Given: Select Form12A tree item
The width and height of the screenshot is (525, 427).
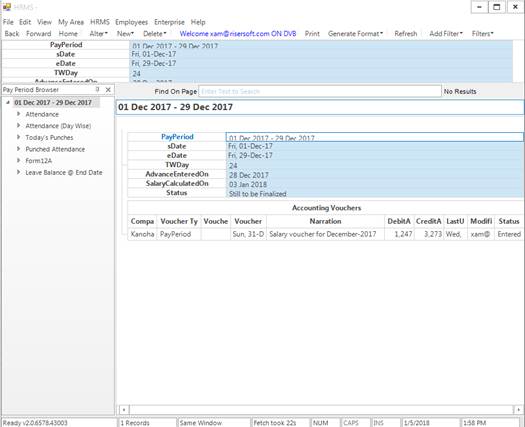Looking at the screenshot, I should click(x=39, y=161).
